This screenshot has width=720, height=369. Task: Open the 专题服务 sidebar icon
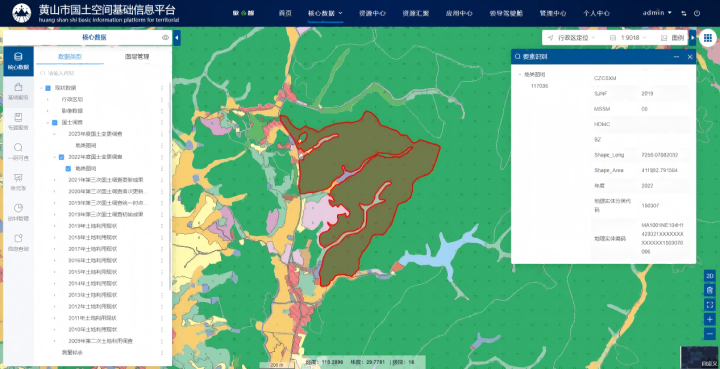coord(18,117)
